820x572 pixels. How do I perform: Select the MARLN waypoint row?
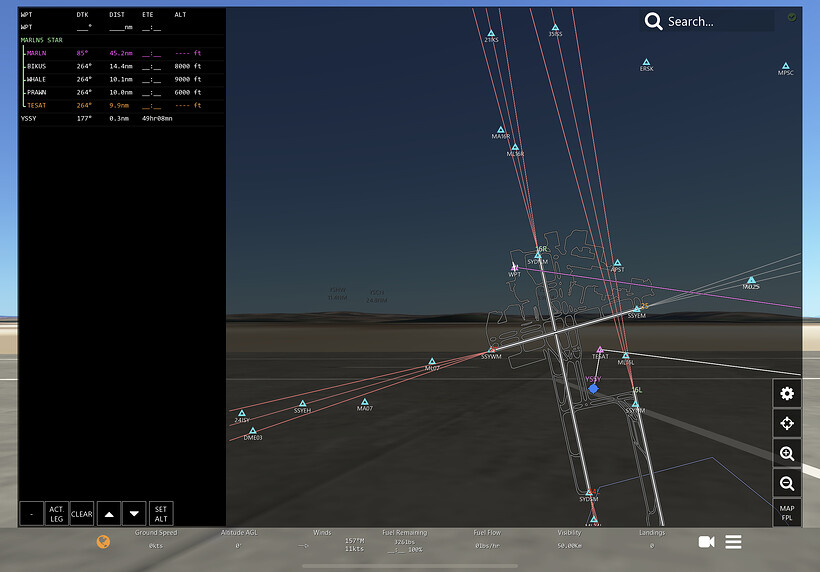[121, 53]
